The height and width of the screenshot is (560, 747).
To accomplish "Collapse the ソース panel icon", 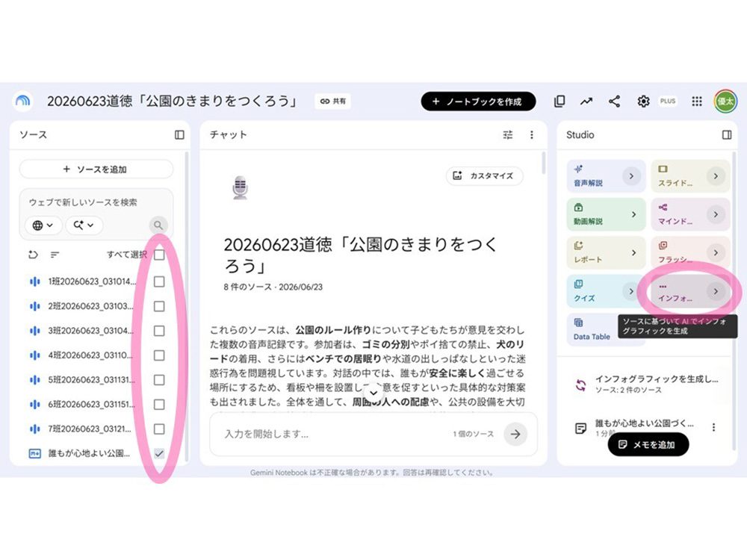I will [x=179, y=134].
